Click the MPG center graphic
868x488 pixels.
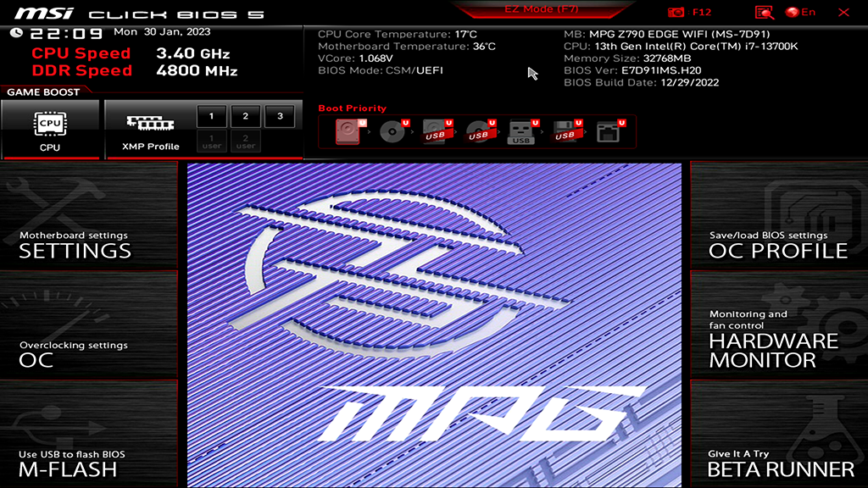tap(435, 324)
